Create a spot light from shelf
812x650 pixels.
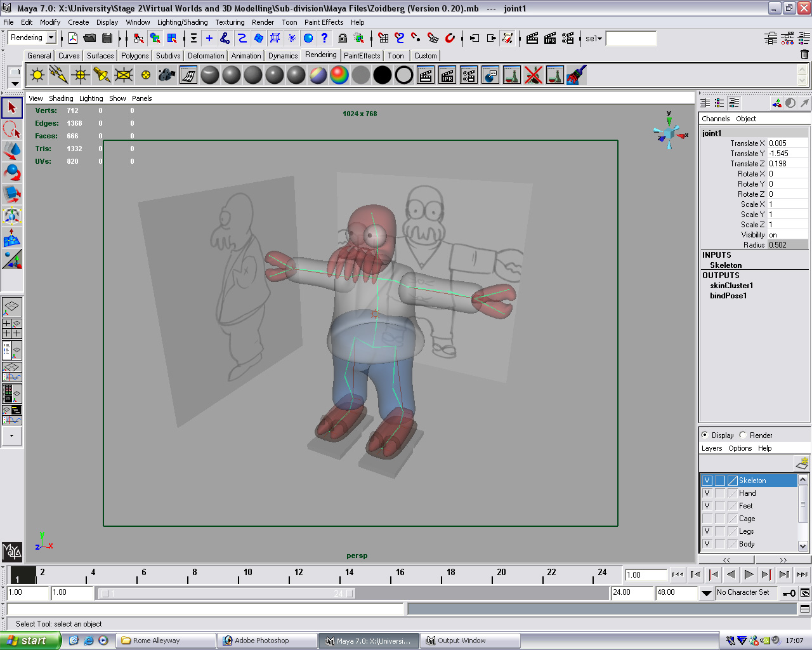(x=102, y=75)
